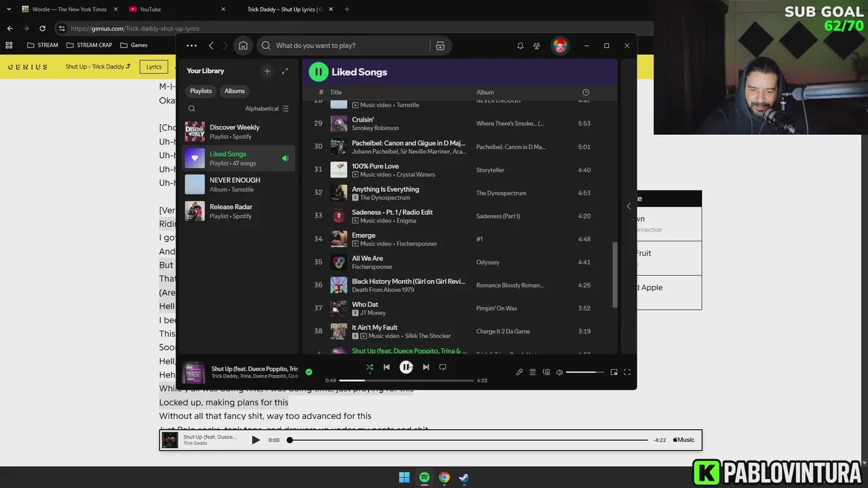Image resolution: width=868 pixels, height=488 pixels.
Task: Open JT Money artist link
Action: click(x=372, y=313)
